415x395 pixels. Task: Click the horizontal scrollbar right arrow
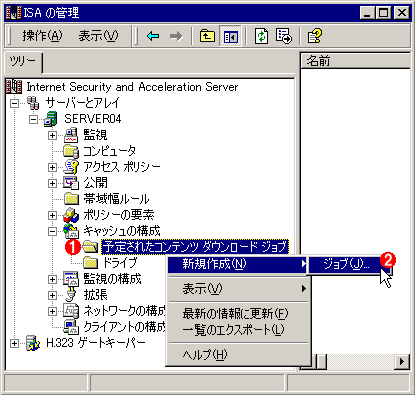pos(402,361)
